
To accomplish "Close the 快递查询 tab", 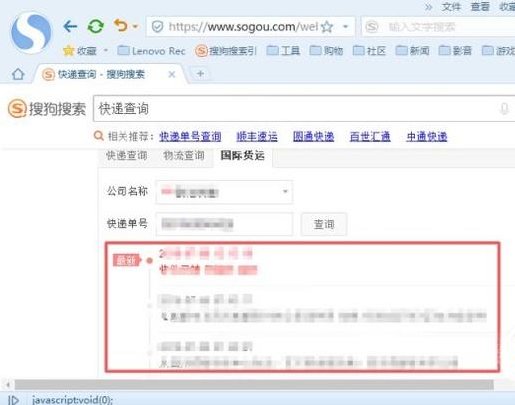I will [x=172, y=74].
